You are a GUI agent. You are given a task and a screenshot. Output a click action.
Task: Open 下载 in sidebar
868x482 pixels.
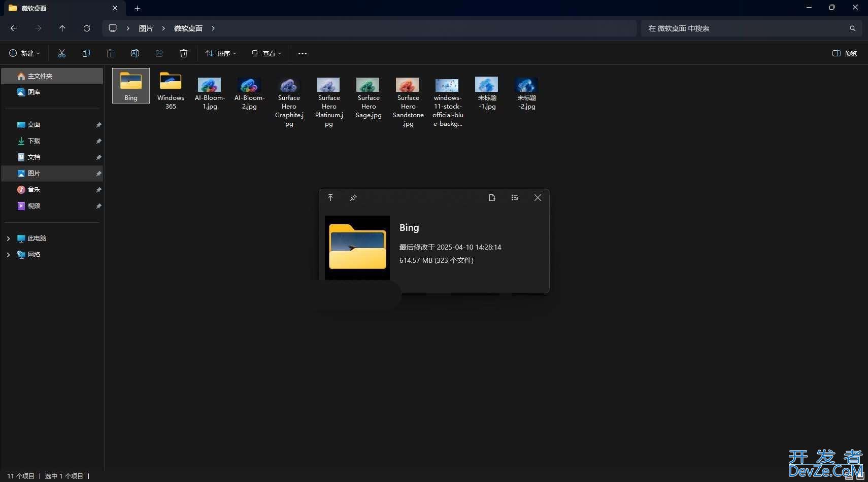tap(52, 141)
